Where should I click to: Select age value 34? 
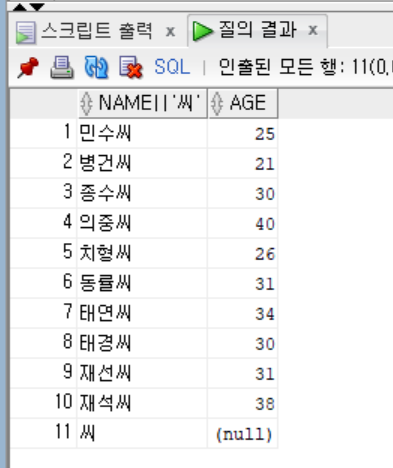[243, 313]
